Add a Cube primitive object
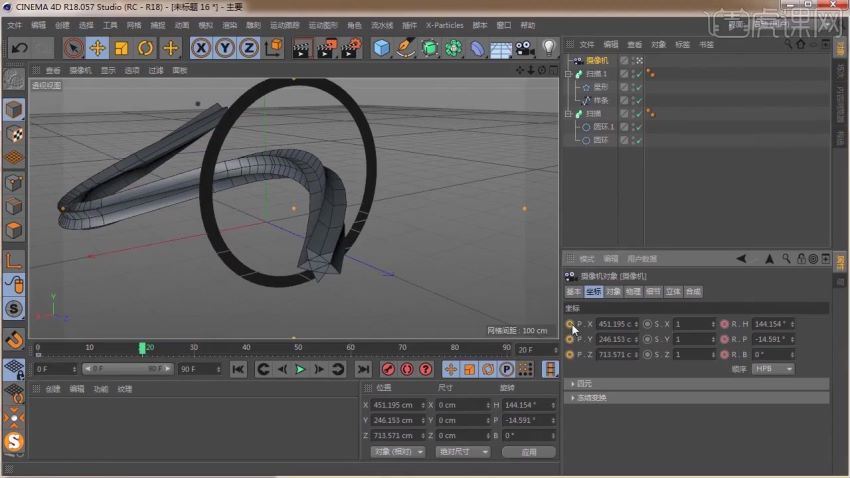This screenshot has height=478, width=850. [381, 48]
